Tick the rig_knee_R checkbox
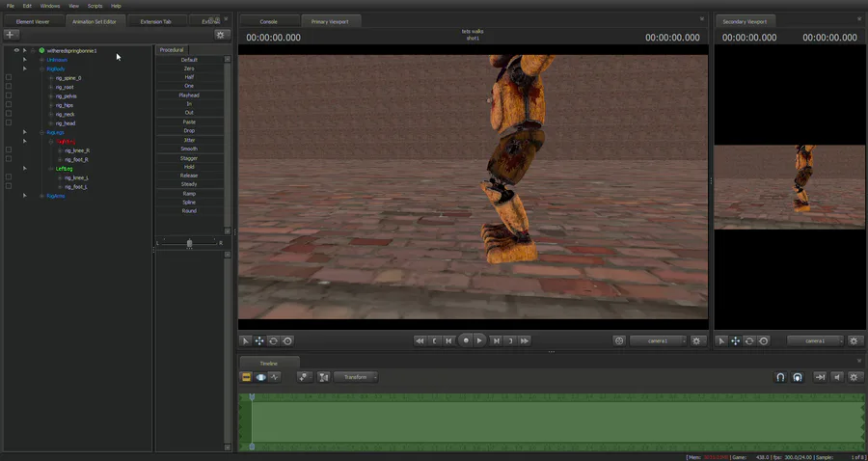Image resolution: width=868 pixels, height=461 pixels. point(9,150)
